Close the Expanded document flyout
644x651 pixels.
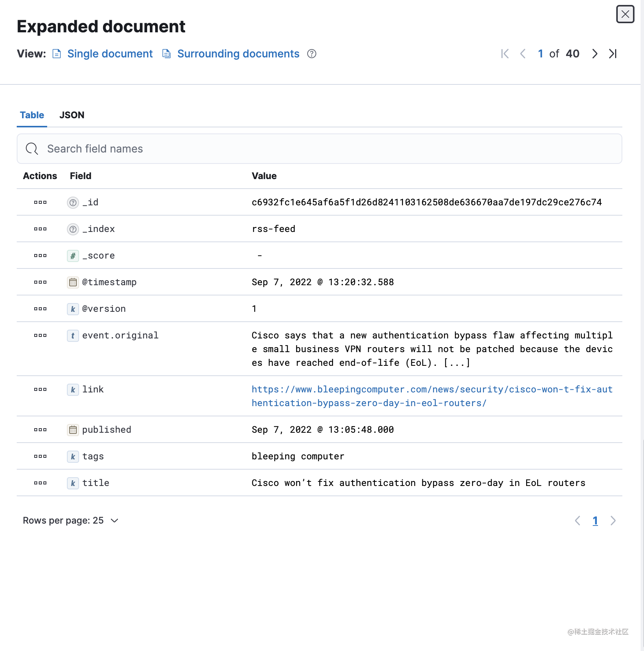tap(625, 14)
